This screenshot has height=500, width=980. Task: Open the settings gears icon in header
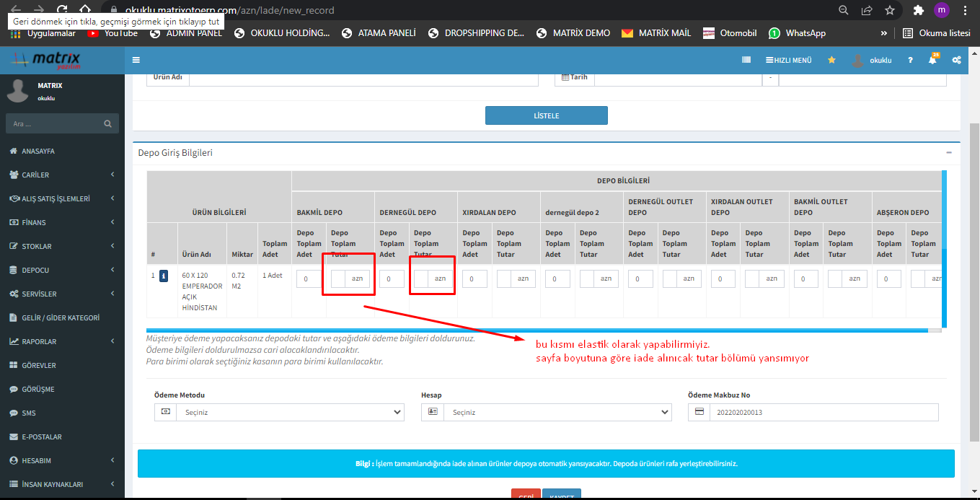tap(956, 61)
